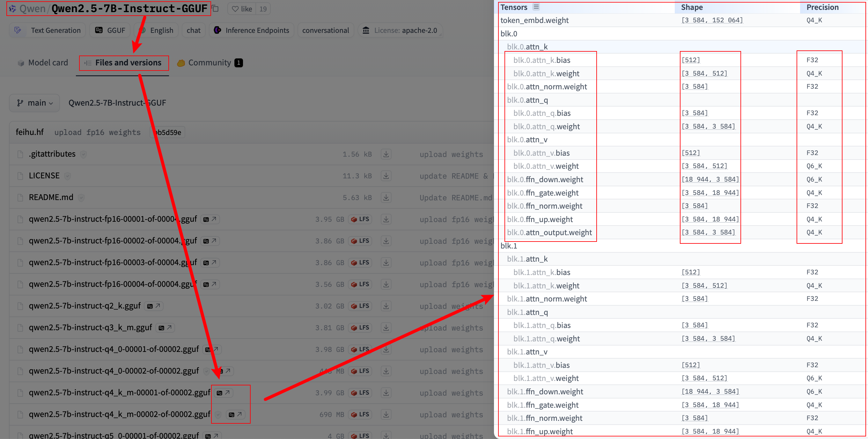Viewport: 868px width, 439px height.
Task: Copy the model name with the copy icon
Action: click(x=216, y=9)
